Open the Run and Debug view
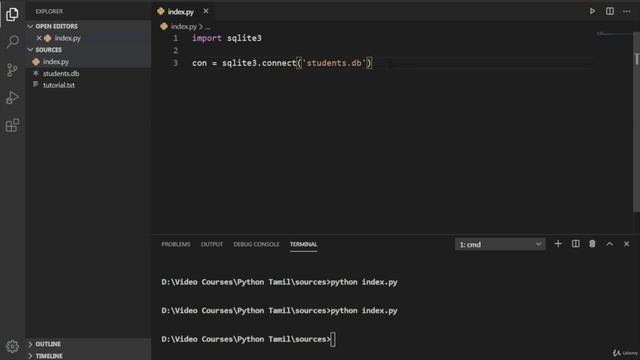Image resolution: width=640 pixels, height=360 pixels. [12, 98]
